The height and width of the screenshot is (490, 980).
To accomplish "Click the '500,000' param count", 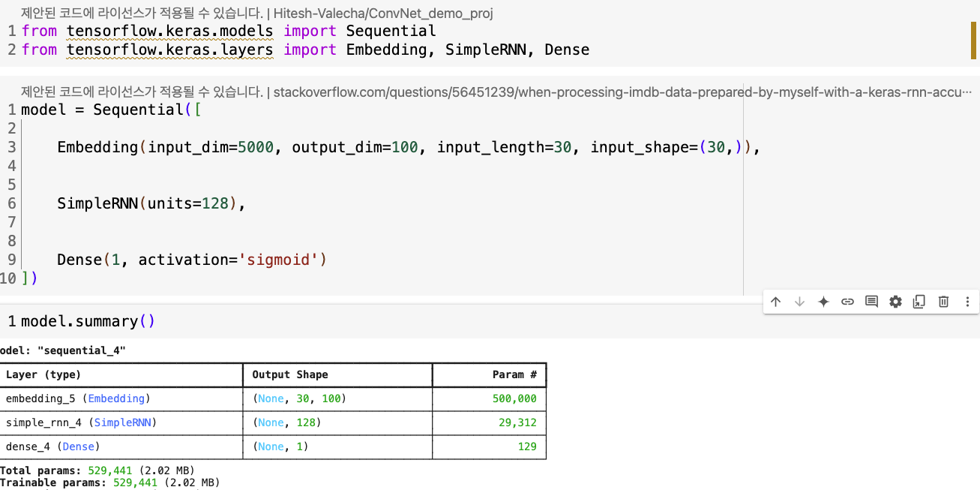I will [x=514, y=398].
